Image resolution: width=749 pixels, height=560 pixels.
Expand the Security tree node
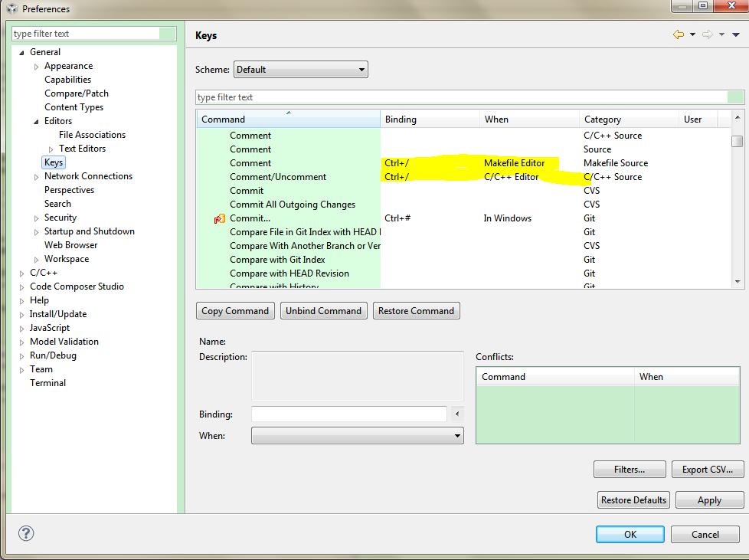tap(36, 218)
